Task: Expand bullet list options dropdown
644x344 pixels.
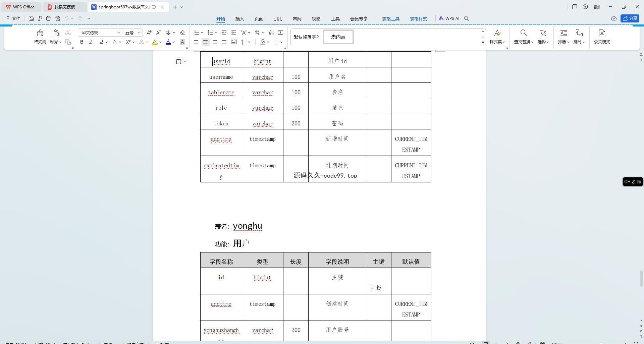Action: click(202, 33)
